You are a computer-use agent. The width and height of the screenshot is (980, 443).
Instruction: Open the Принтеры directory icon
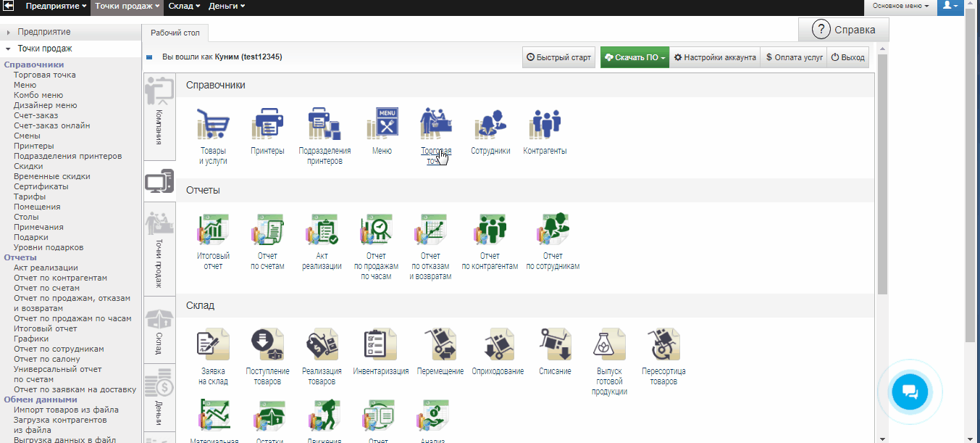(x=267, y=125)
